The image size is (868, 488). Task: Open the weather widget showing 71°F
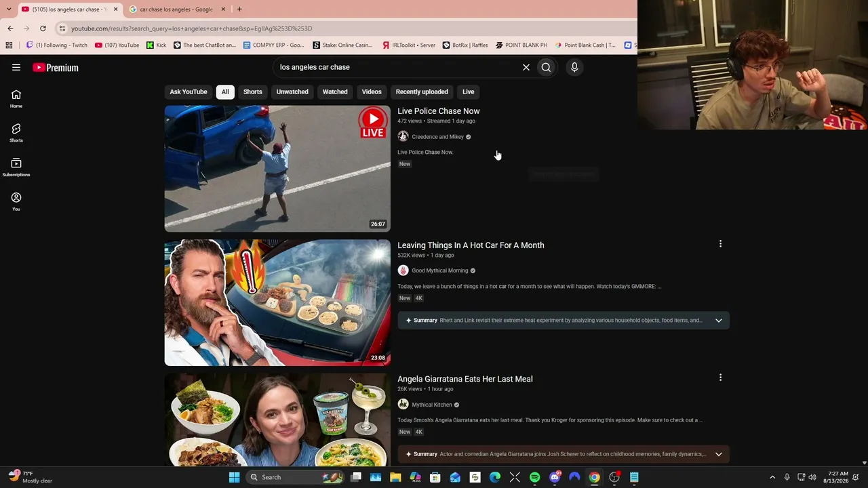point(31,477)
